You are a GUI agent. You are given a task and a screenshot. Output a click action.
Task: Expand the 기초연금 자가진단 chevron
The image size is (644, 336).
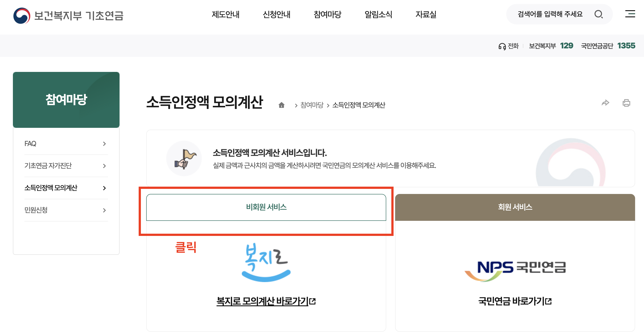(104, 166)
